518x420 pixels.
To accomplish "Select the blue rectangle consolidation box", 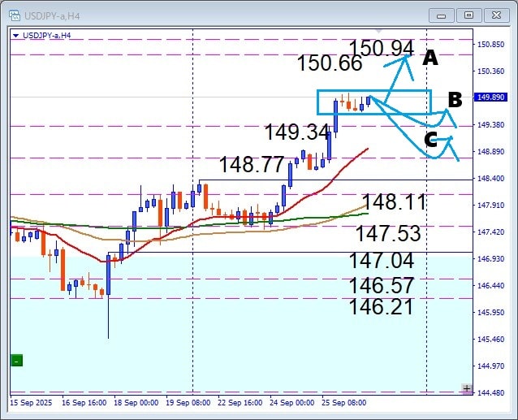I will [x=373, y=102].
